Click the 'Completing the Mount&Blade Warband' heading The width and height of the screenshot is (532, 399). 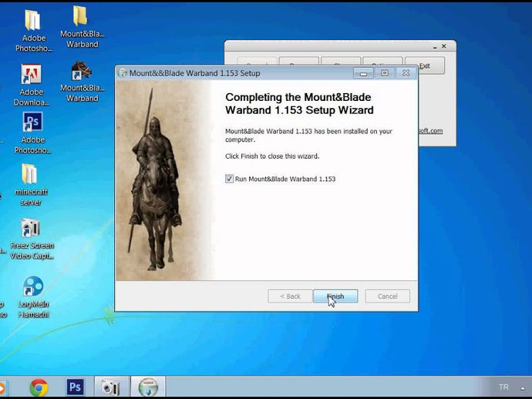tap(299, 104)
